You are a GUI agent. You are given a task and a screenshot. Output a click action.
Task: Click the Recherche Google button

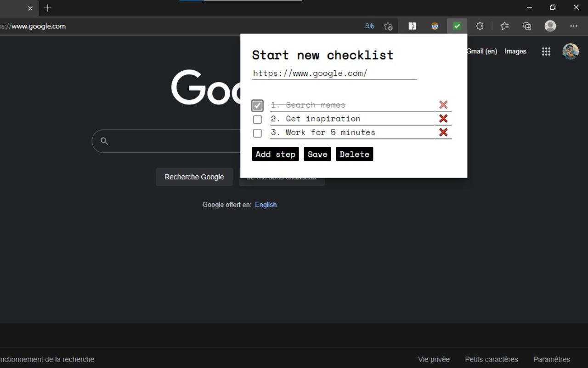coord(194,177)
